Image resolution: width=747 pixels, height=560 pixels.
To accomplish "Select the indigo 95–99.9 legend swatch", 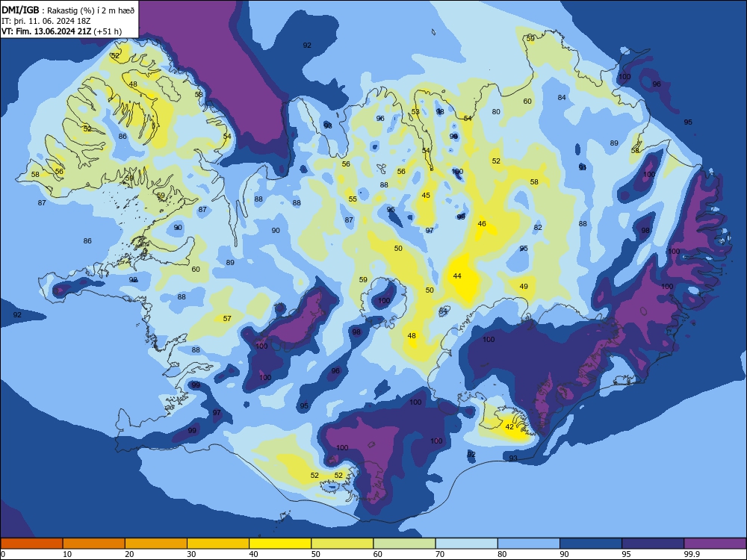I will pos(653,544).
